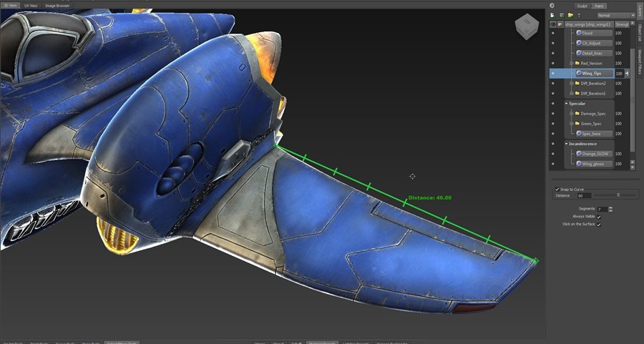This screenshot has height=344, width=644.
Task: Select the Wing_Tips layer name
Action: [x=592, y=73]
